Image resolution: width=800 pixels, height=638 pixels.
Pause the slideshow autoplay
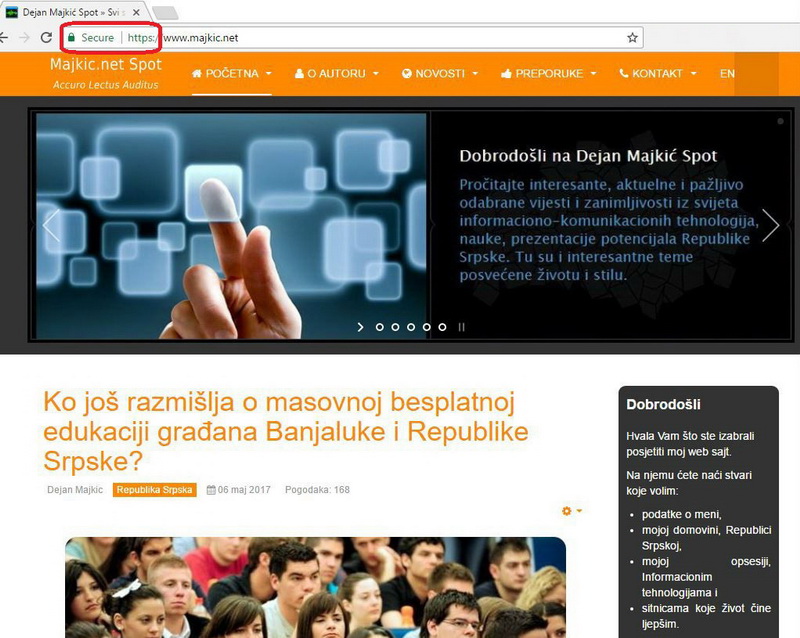tap(461, 327)
